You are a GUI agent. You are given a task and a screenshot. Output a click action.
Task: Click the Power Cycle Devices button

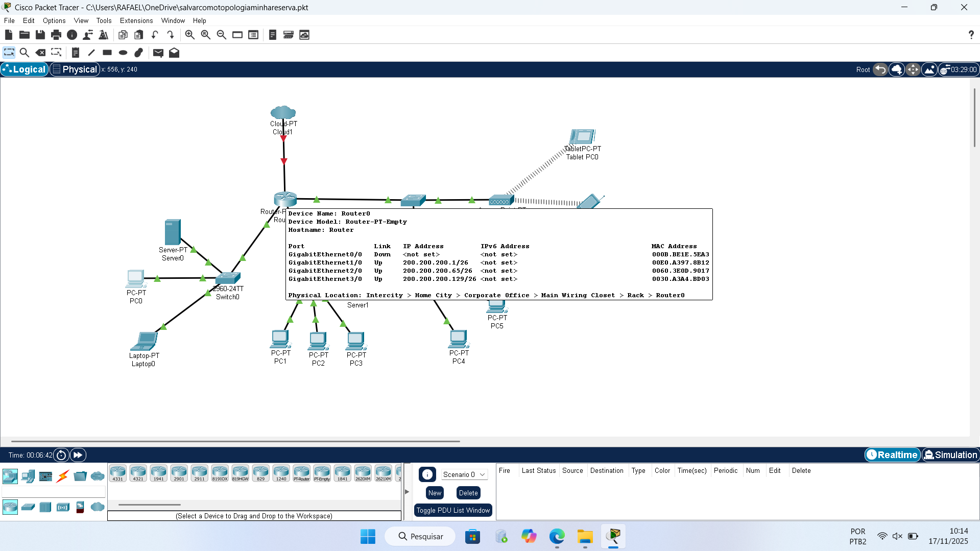click(61, 455)
